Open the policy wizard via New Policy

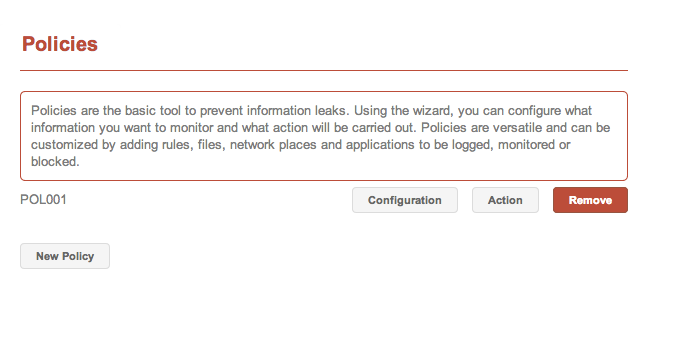65,256
